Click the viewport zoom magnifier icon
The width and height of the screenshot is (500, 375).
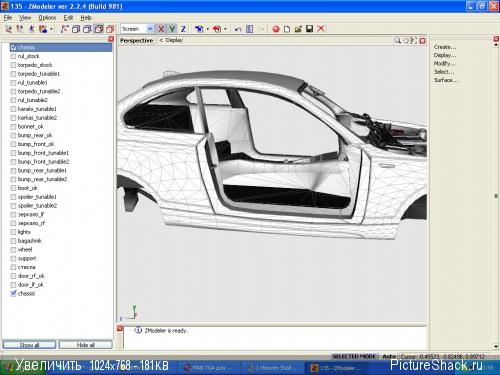click(x=398, y=41)
